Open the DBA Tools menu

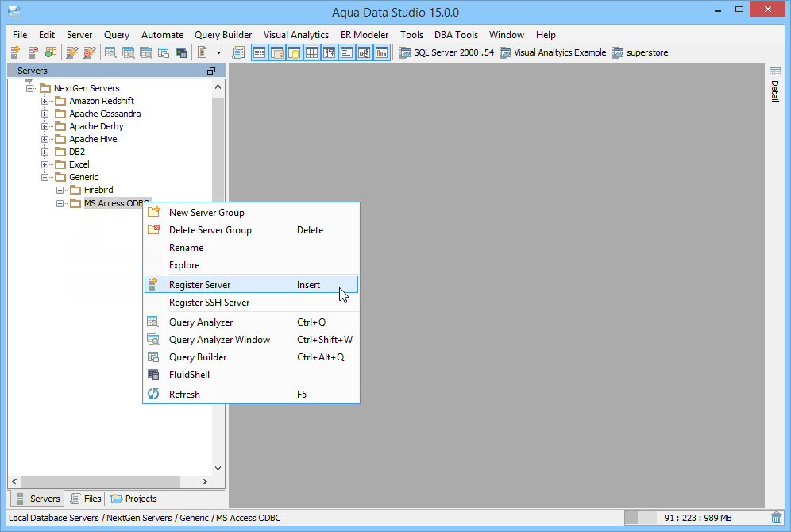click(x=456, y=35)
